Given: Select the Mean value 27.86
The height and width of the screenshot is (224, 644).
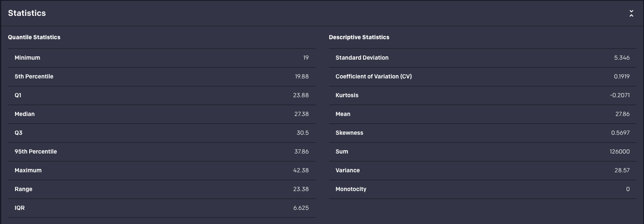Looking at the screenshot, I should click(622, 114).
